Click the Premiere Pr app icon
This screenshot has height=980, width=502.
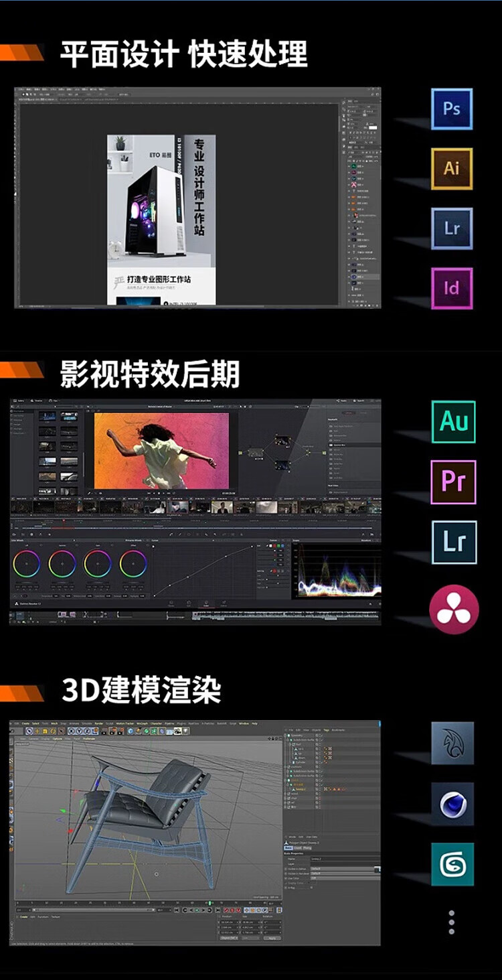pos(454,482)
